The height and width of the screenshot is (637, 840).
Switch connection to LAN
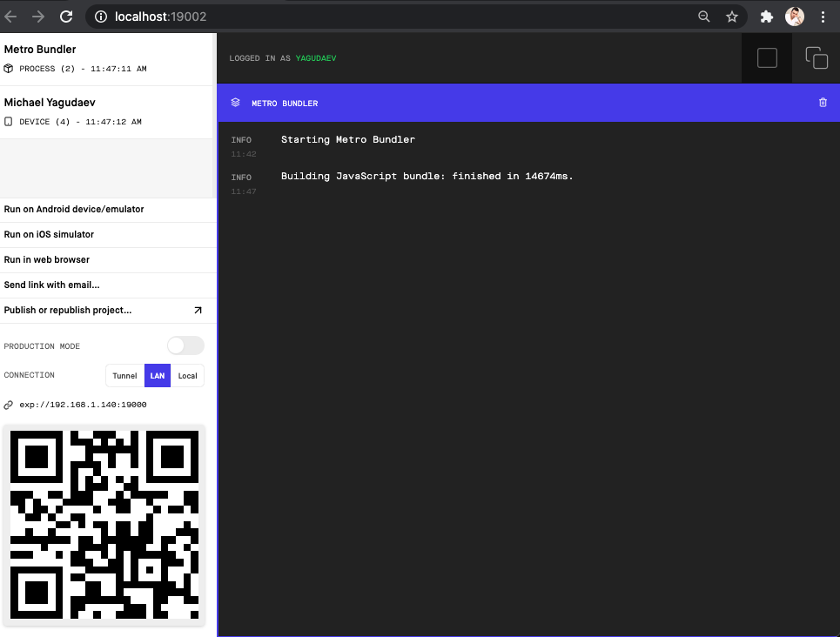157,375
